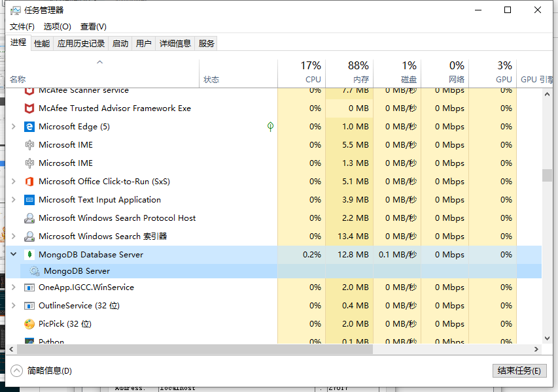Sort by the 内存 column header
558x392 pixels.
point(349,73)
